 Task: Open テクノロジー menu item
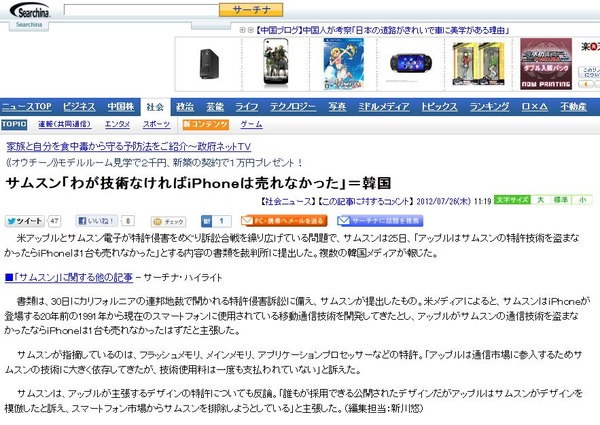[293, 106]
